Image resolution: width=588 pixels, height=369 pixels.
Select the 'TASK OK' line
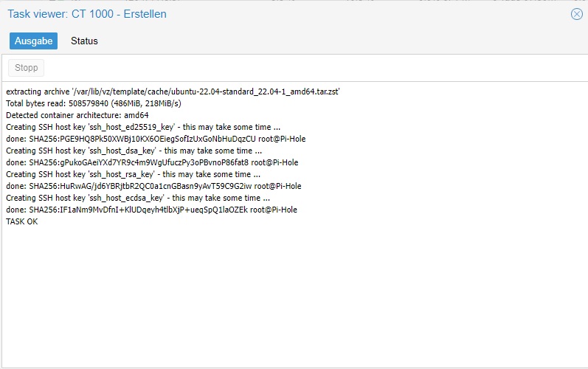pyautogui.click(x=21, y=221)
